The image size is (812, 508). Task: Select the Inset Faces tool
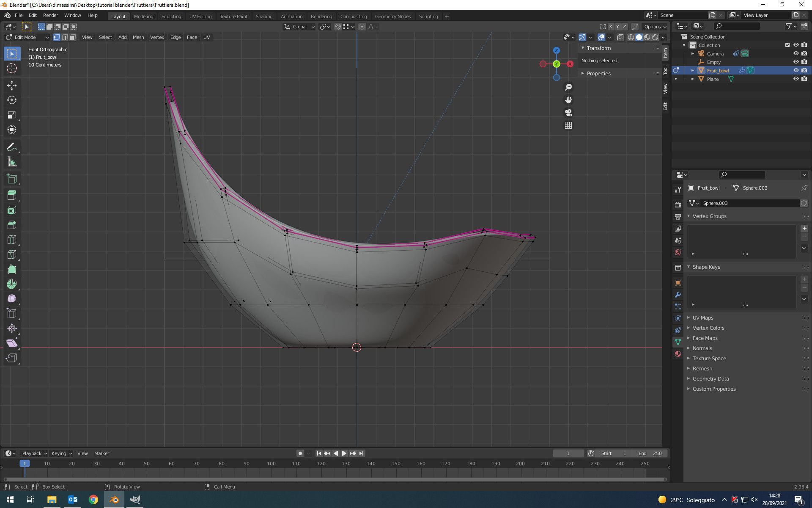[12, 210]
